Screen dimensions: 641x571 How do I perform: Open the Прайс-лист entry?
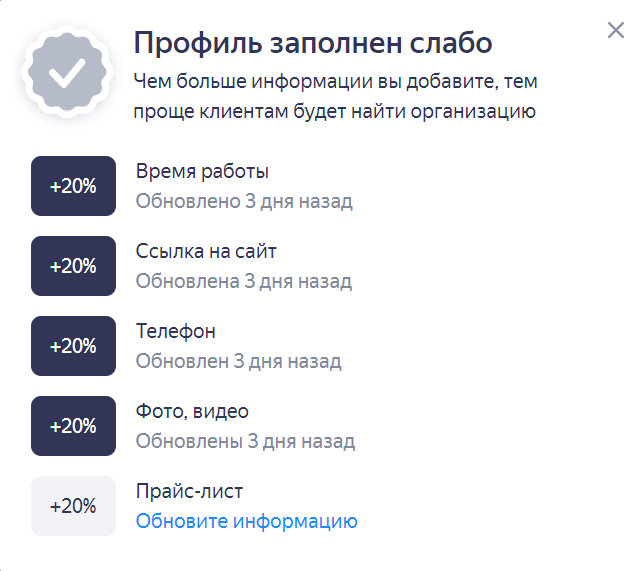[x=190, y=491]
